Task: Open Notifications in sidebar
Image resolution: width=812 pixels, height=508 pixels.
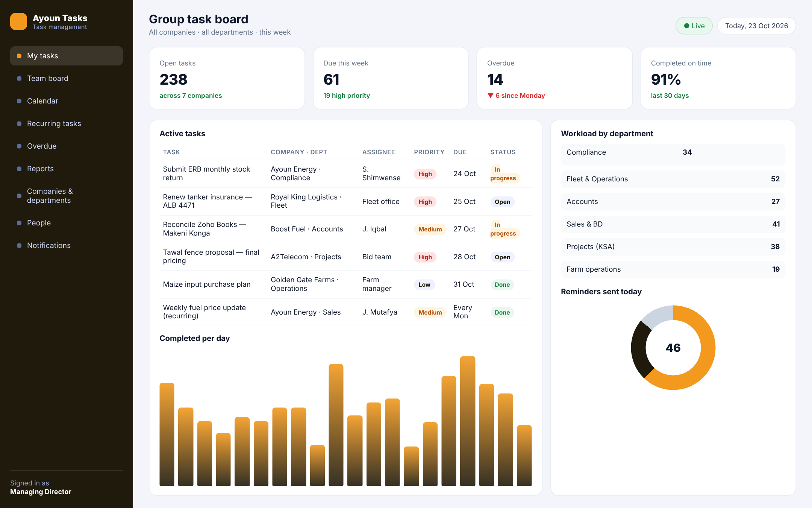Action: [67, 245]
